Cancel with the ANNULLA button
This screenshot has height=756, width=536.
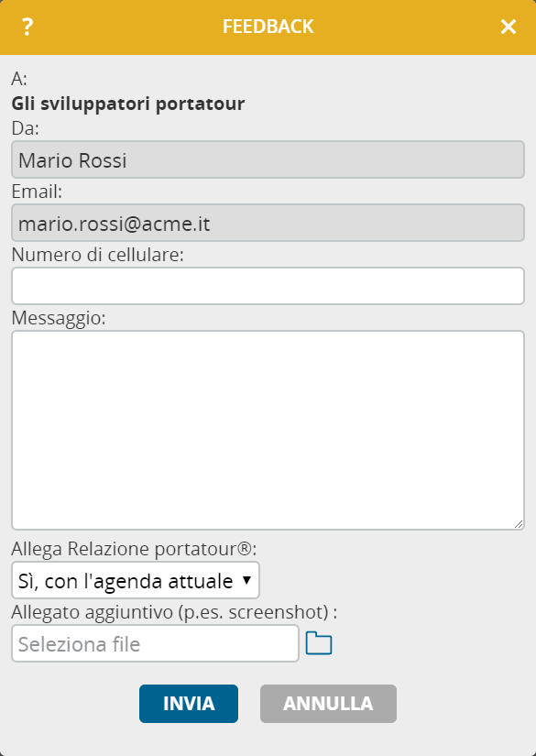328,704
